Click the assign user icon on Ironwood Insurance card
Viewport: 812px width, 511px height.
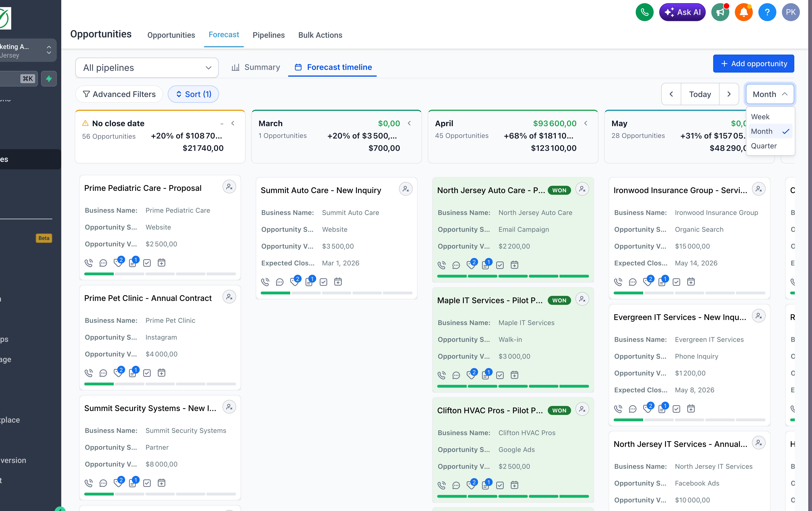tap(758, 189)
